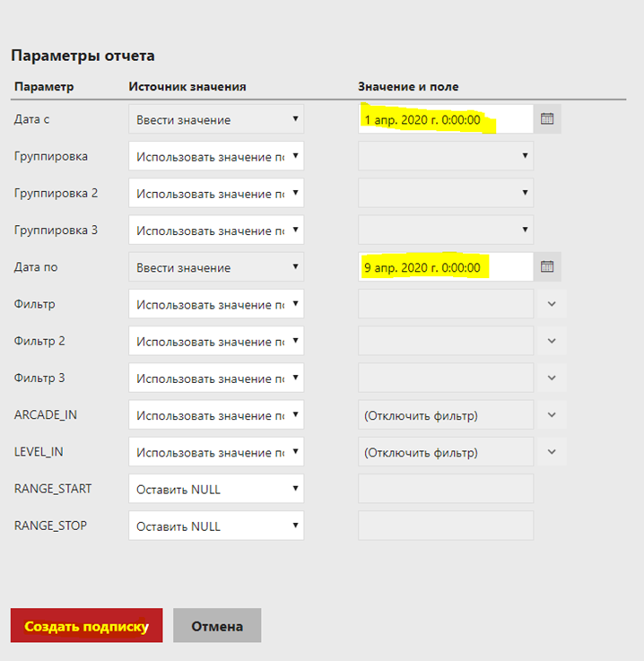Open source dropdown for RANGE_STOP
The height and width of the screenshot is (661, 644).
[216, 526]
